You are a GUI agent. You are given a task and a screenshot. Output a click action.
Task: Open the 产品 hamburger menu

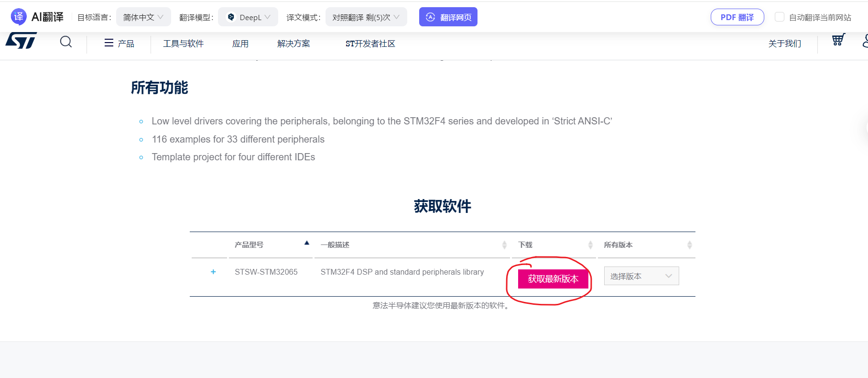(119, 44)
